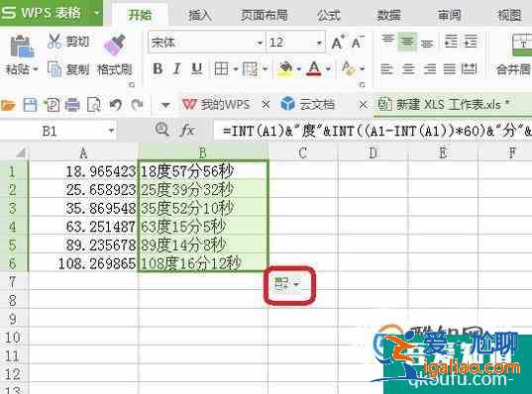Select cell containing 18度57分56秒
Image resolution: width=532 pixels, height=394 pixels.
point(203,171)
